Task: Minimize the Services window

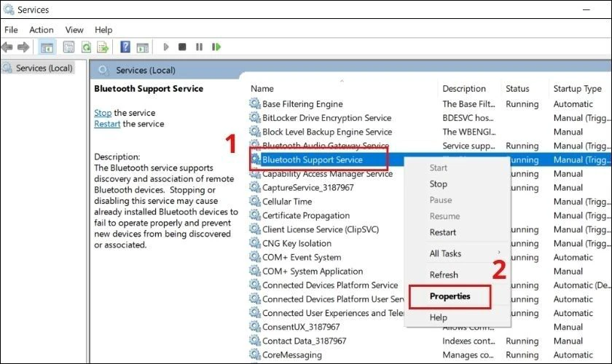Action: click(x=586, y=9)
